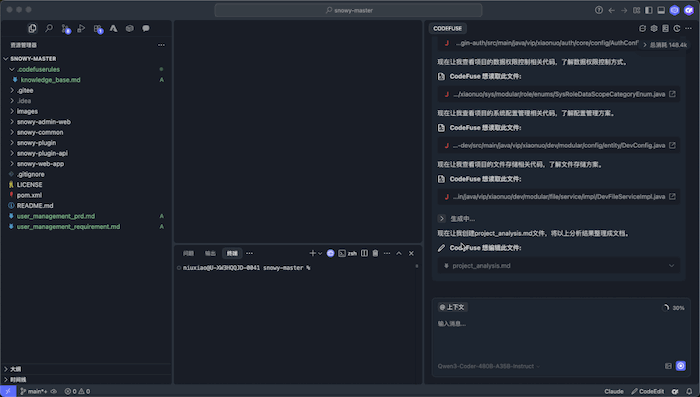Click the main* git branch in status bar

coord(34,391)
